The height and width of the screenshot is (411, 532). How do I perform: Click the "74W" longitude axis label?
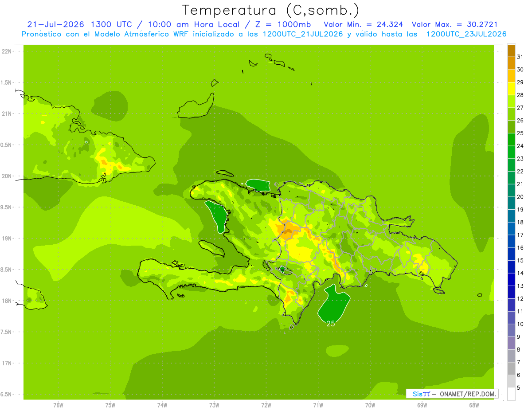tap(162, 405)
